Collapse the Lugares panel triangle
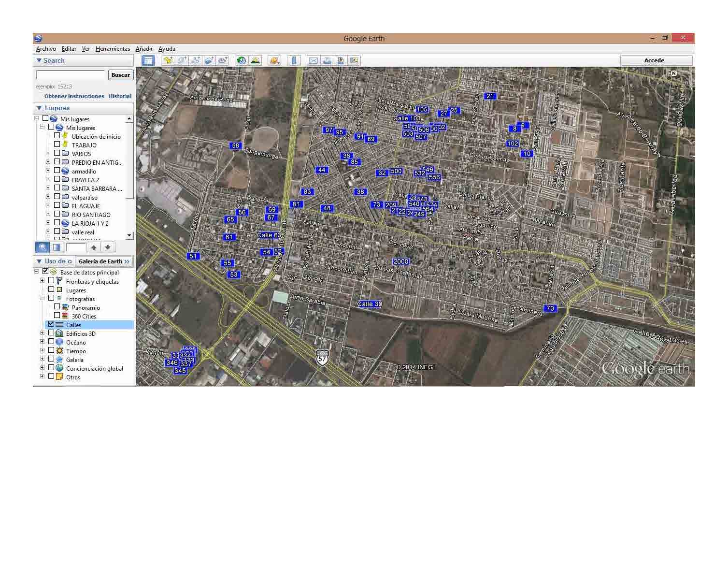This screenshot has height=563, width=728. point(39,108)
